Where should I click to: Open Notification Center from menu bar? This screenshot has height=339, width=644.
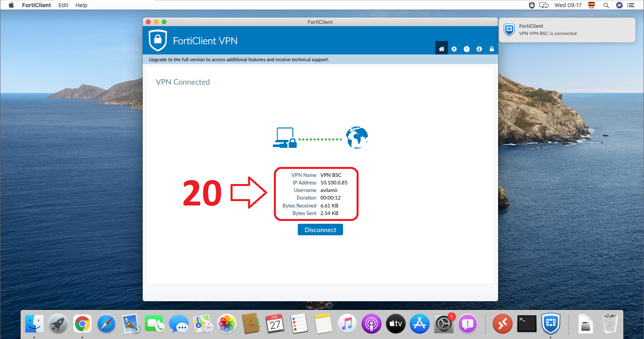[631, 5]
